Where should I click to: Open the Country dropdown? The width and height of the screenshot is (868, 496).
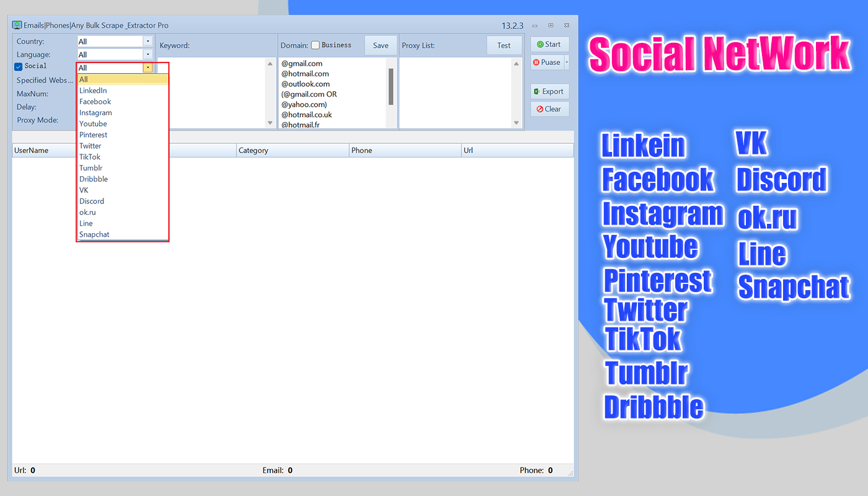coord(148,42)
